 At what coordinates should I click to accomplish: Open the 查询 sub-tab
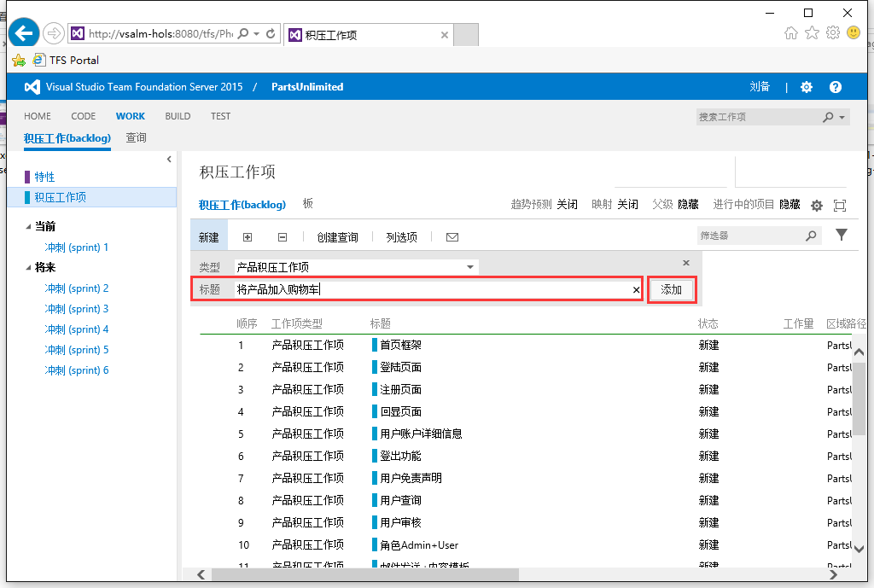coord(136,137)
